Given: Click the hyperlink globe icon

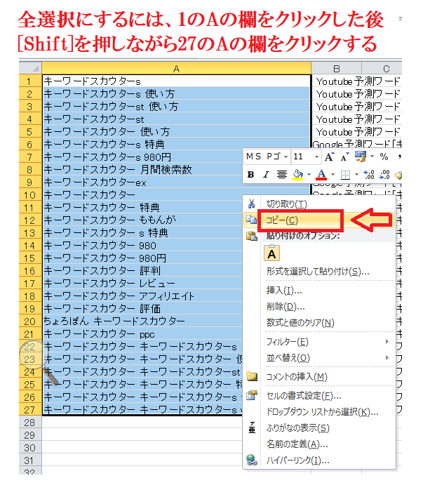Looking at the screenshot, I should pyautogui.click(x=251, y=460).
